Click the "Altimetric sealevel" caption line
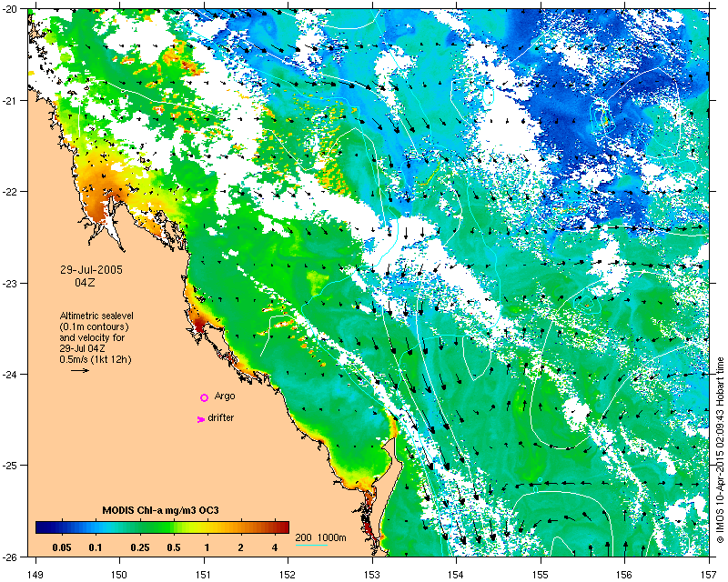The height and width of the screenshot is (582, 728). tap(96, 316)
